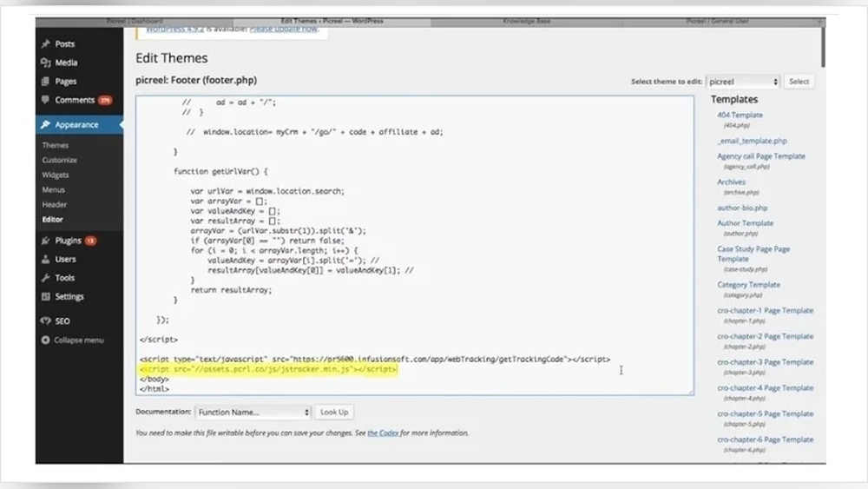
Task: Open the Codex link
Action: [x=383, y=433]
